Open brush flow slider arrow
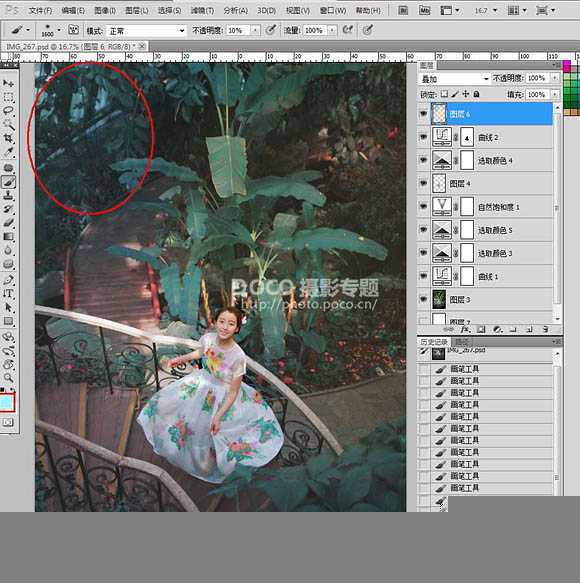 point(332,30)
